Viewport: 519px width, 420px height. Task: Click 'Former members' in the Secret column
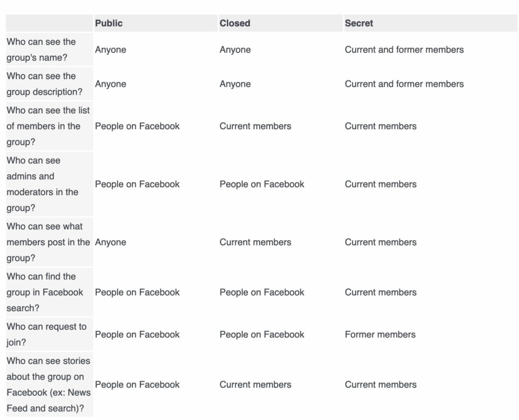[380, 334]
